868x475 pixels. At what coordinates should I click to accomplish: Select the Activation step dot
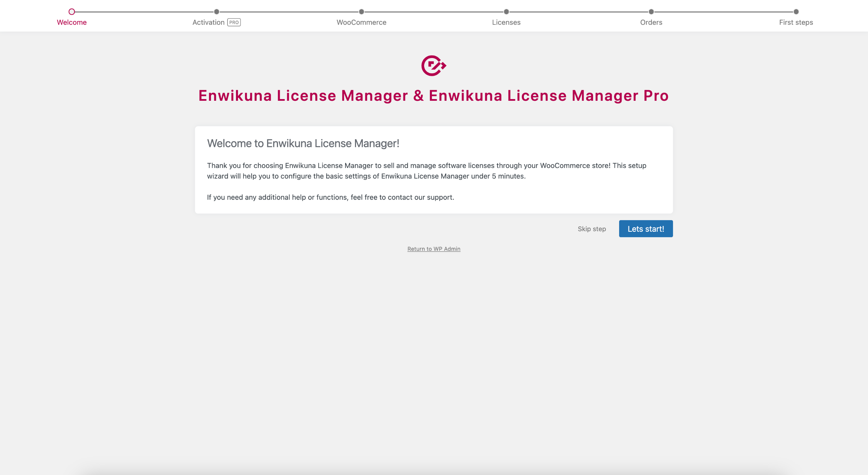point(217,12)
